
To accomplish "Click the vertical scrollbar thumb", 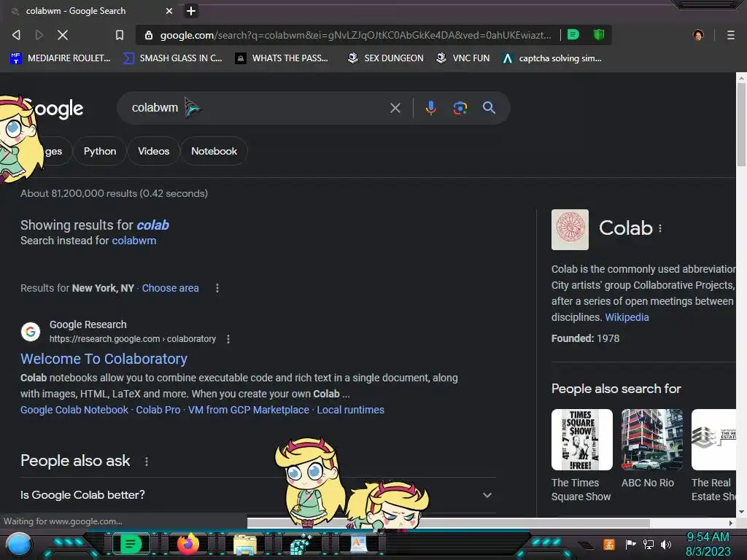I will [741, 124].
